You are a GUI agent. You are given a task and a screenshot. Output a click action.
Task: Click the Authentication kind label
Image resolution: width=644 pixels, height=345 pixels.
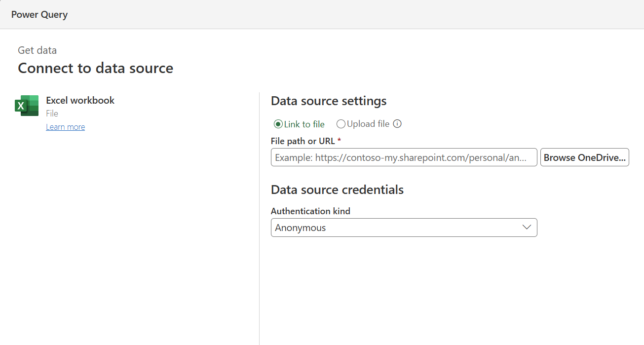point(310,211)
